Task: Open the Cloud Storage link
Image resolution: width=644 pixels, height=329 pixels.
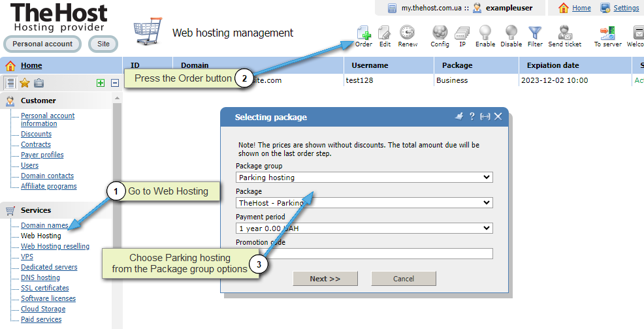Action: (x=43, y=309)
